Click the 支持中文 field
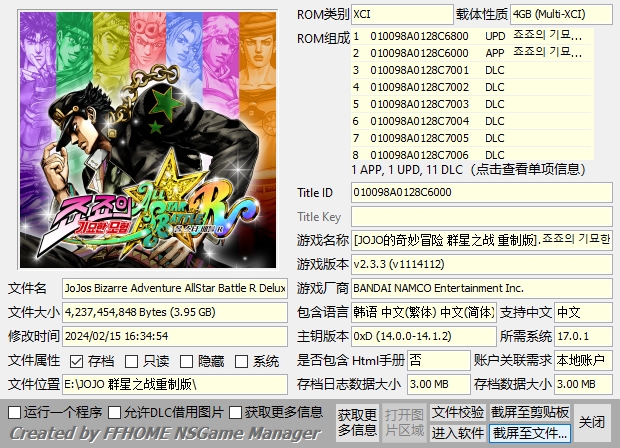The width and height of the screenshot is (620, 448). tap(583, 312)
